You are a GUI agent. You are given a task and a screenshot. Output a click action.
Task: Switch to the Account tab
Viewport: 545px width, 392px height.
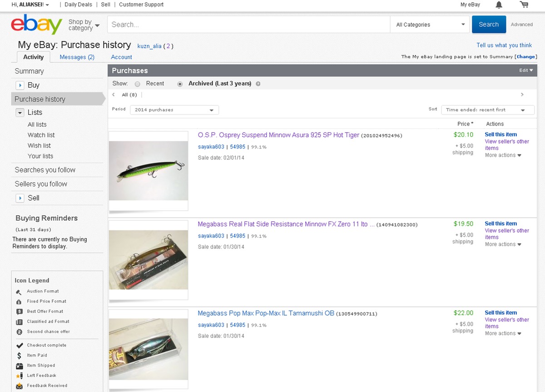pyautogui.click(x=122, y=57)
